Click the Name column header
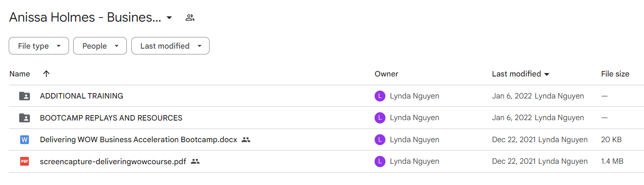 pos(20,74)
